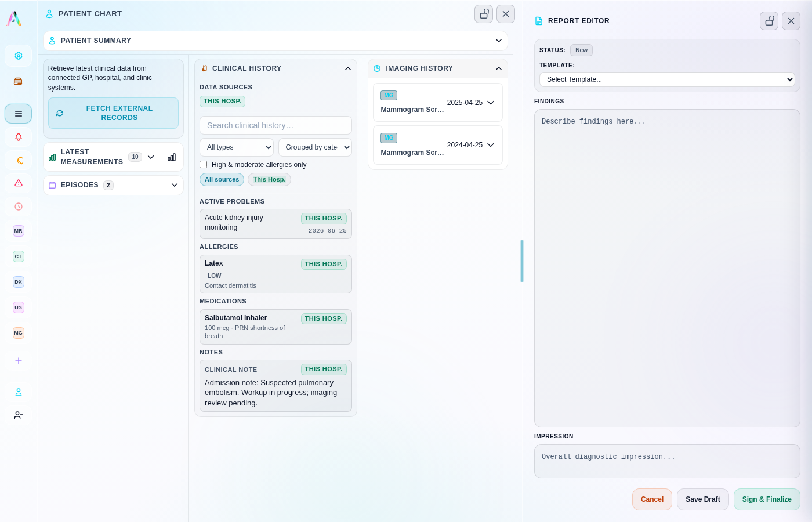Image resolution: width=812 pixels, height=522 pixels.
Task: Toggle THIS HOSP. data source tag
Action: pos(222,101)
